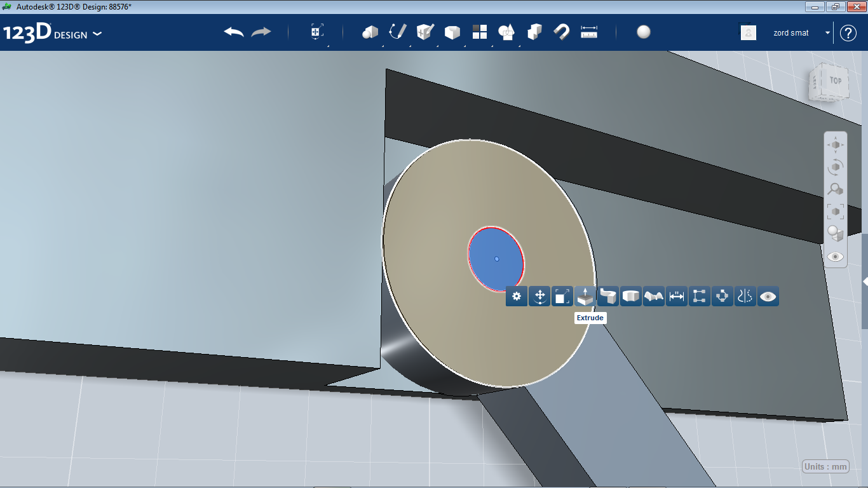Screen dimensions: 868x488
Task: Open the Pattern tools menu
Action: (480, 32)
